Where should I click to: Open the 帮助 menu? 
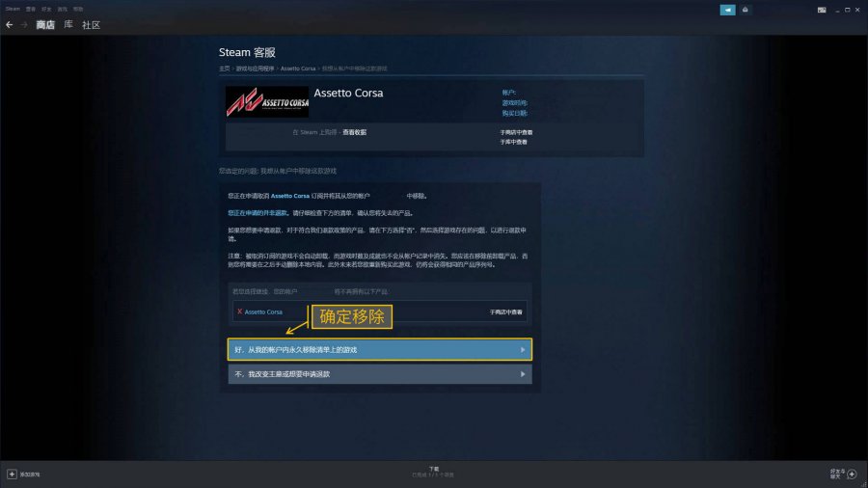click(78, 9)
